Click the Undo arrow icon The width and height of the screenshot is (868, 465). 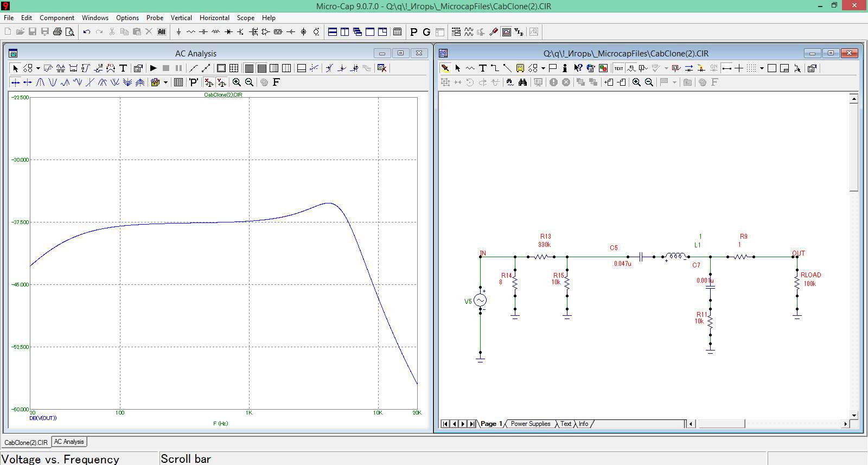[86, 32]
